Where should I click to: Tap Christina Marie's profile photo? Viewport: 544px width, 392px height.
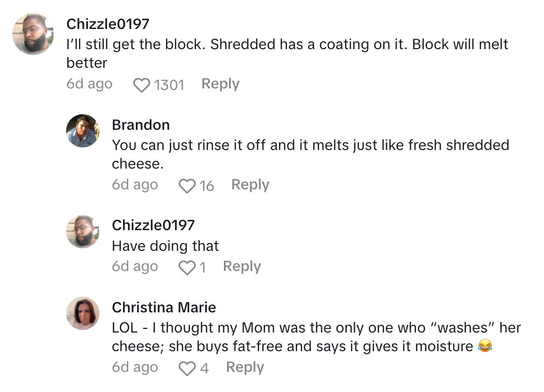pyautogui.click(x=83, y=313)
